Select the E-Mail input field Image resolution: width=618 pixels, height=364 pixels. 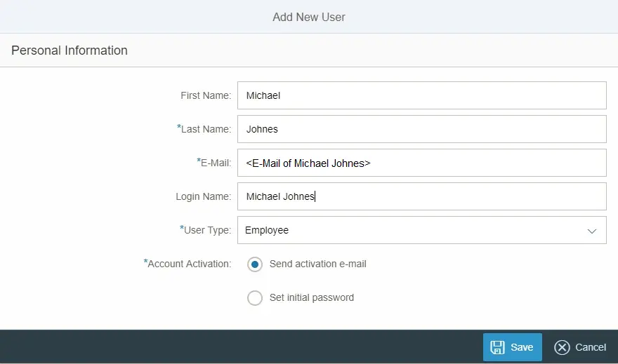tap(421, 163)
